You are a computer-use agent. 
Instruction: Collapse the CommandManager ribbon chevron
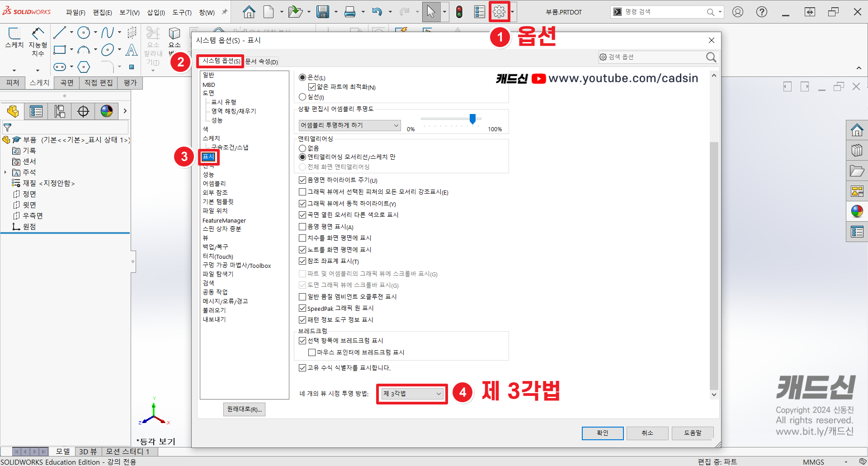tap(859, 68)
